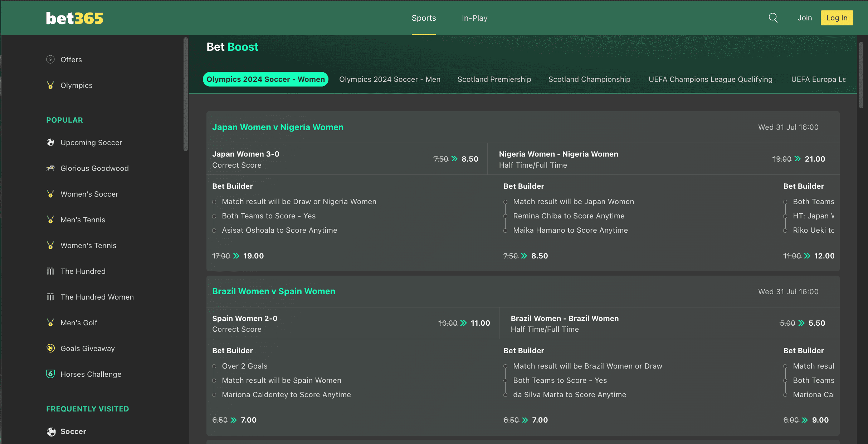Click the Soccer ball icon under Frequently Visited
The height and width of the screenshot is (444, 868).
click(x=51, y=431)
